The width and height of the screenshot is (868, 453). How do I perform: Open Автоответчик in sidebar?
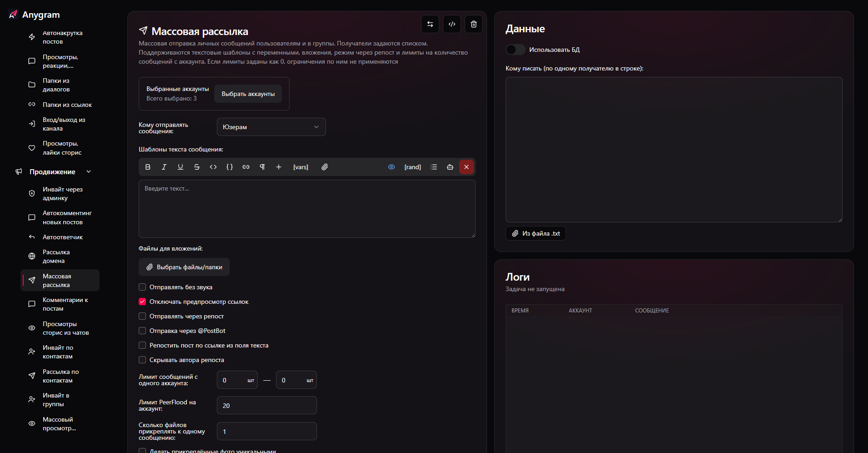[60, 237]
